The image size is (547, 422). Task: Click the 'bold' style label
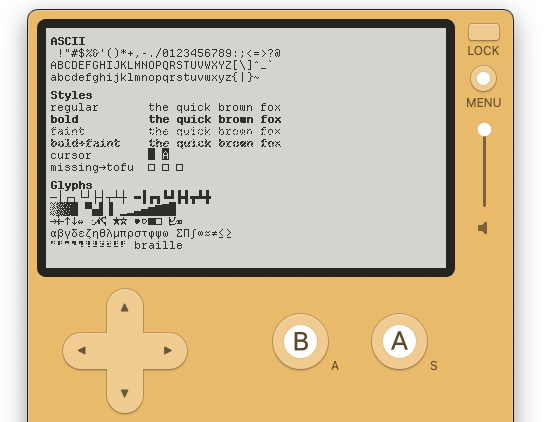tap(65, 119)
